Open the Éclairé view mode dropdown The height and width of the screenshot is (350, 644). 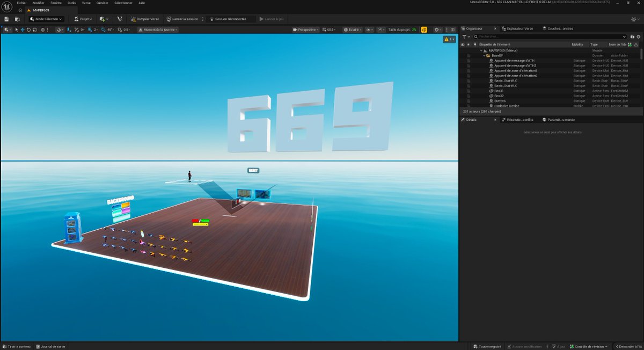point(353,30)
